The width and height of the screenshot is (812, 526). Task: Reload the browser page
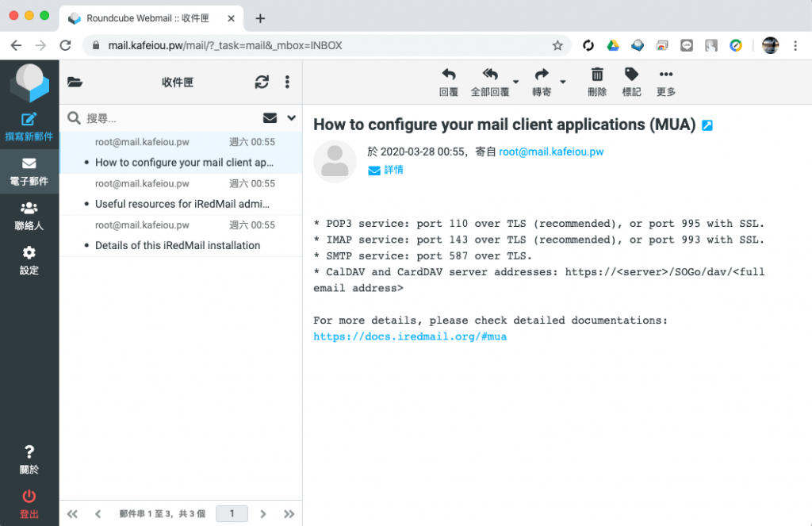65,45
